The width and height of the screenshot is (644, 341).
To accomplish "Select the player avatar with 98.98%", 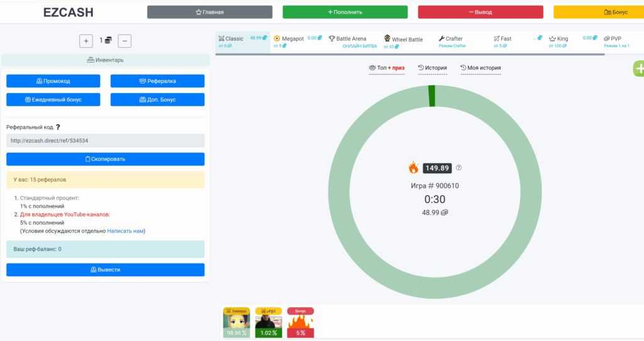I will tap(236, 323).
